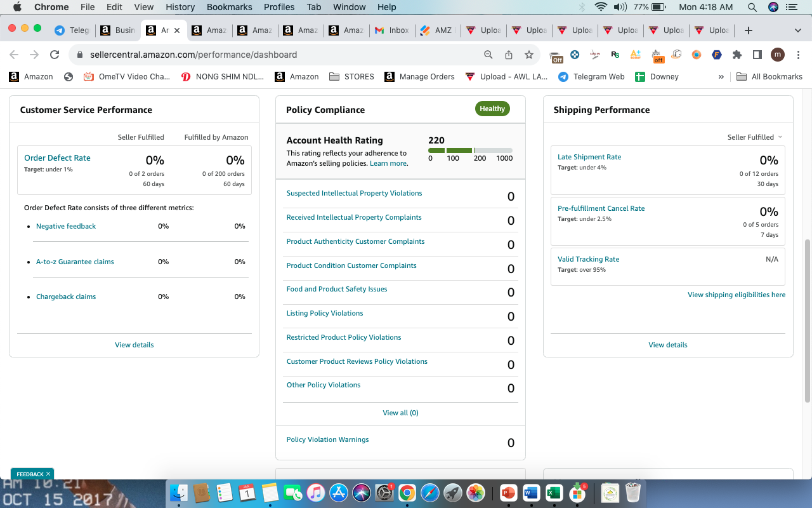Open the Photos app from the Dock

pos(475,492)
